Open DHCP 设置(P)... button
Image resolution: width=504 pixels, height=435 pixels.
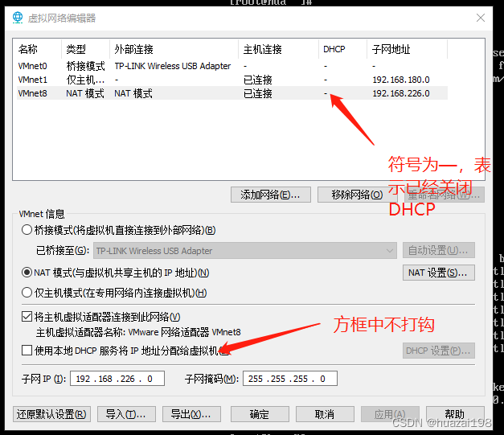[438, 351]
